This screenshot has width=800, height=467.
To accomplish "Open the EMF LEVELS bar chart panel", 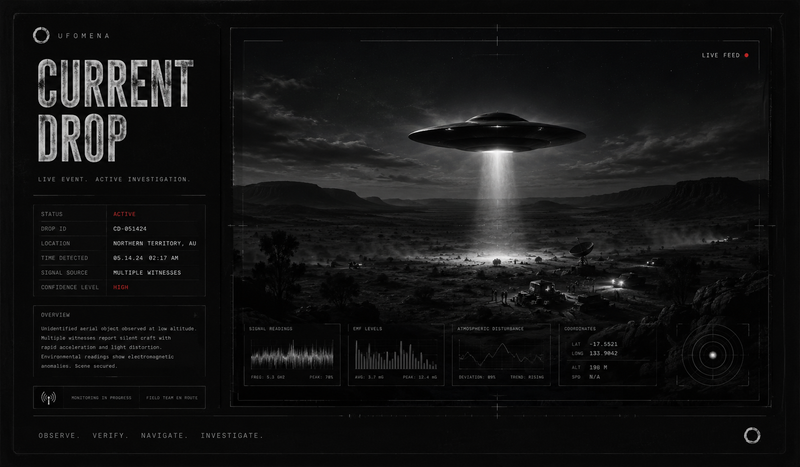I will 396,354.
